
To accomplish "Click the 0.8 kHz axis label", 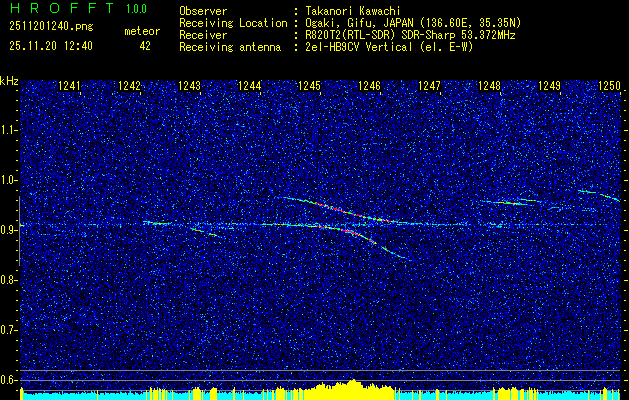I will [x=8, y=280].
